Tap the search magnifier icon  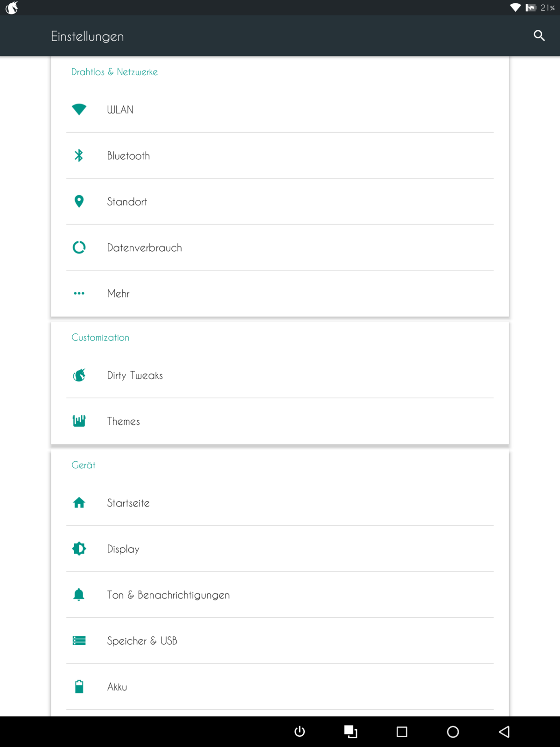tap(539, 36)
